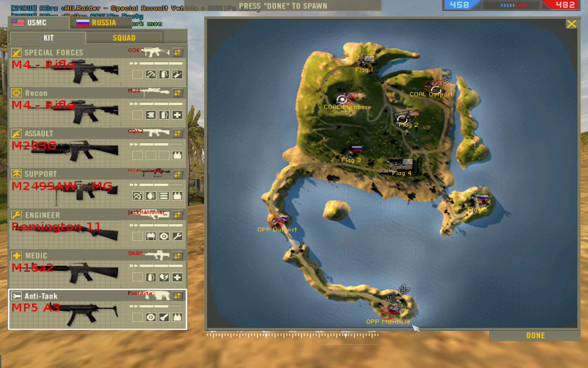
Task: Toggle Assault alternate weapon G3A3
Action: pos(177,133)
